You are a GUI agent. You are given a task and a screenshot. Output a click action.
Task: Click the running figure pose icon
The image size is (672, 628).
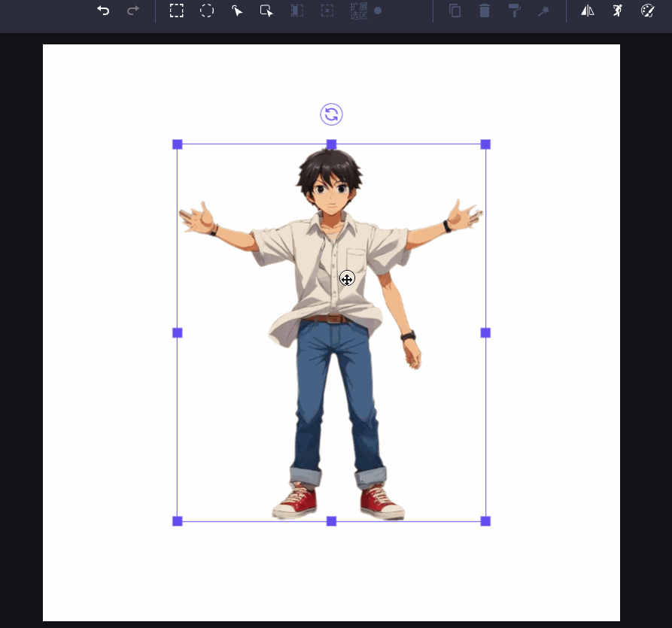pyautogui.click(x=618, y=11)
